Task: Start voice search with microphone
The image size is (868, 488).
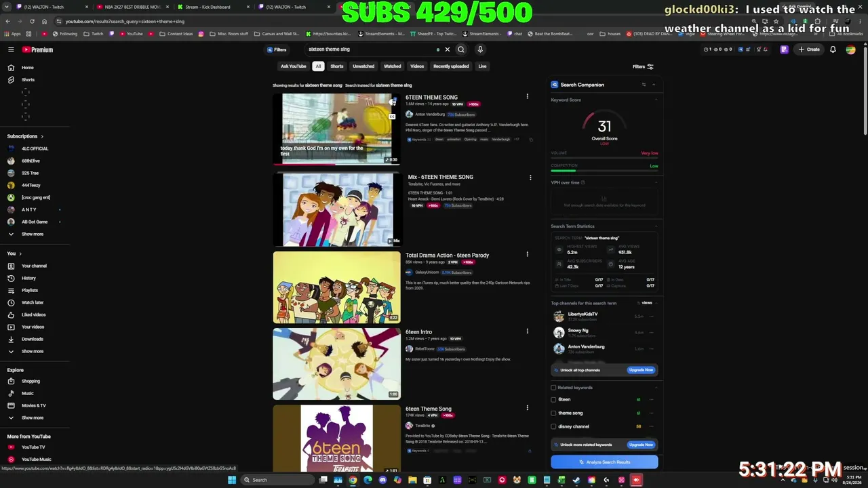Action: pos(480,49)
